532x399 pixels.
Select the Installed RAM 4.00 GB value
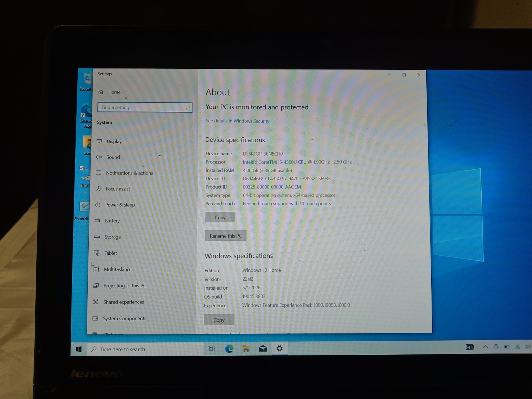coord(267,170)
